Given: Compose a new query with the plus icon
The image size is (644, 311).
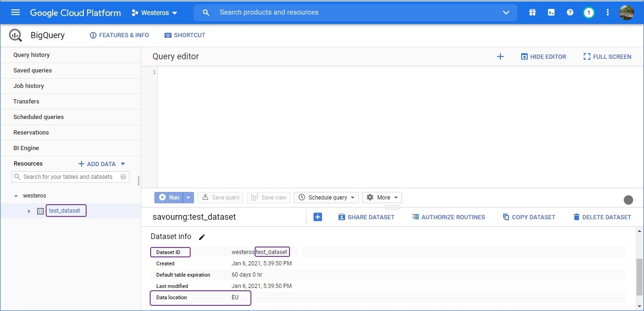Looking at the screenshot, I should point(500,56).
